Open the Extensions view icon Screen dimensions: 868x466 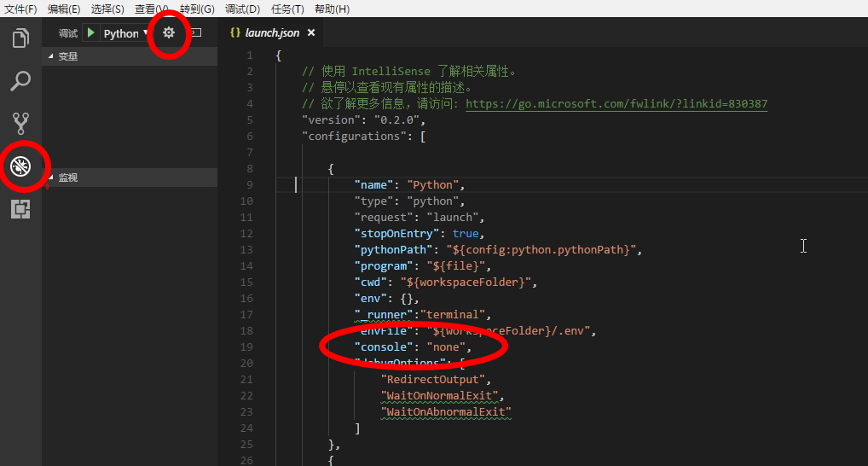pos(20,209)
